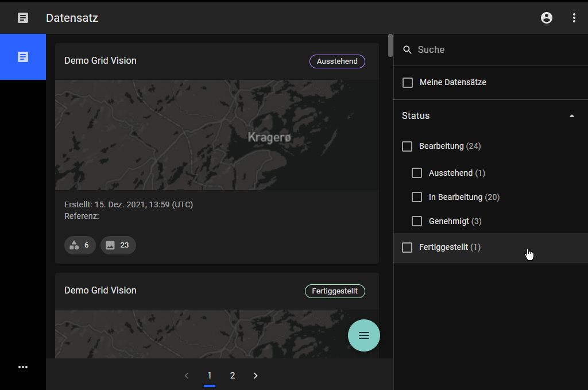Image resolution: width=588 pixels, height=390 pixels.
Task: Open the three-dot vertical options menu
Action: coord(574,18)
